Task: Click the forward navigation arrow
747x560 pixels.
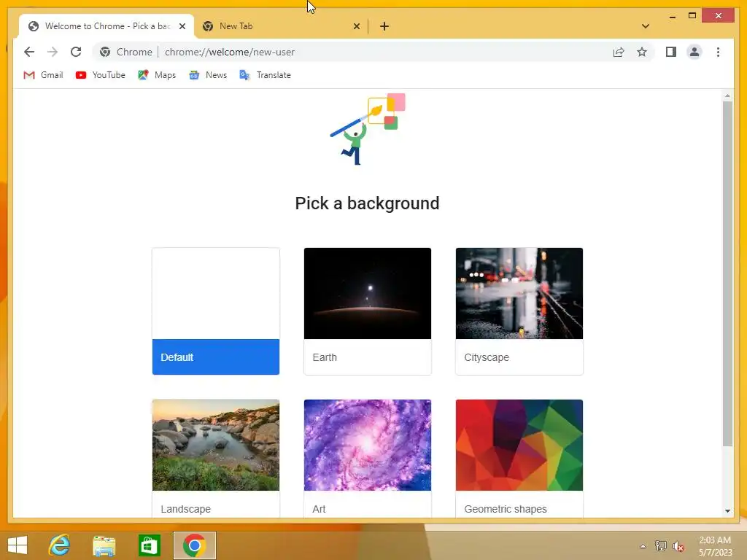Action: [x=53, y=52]
